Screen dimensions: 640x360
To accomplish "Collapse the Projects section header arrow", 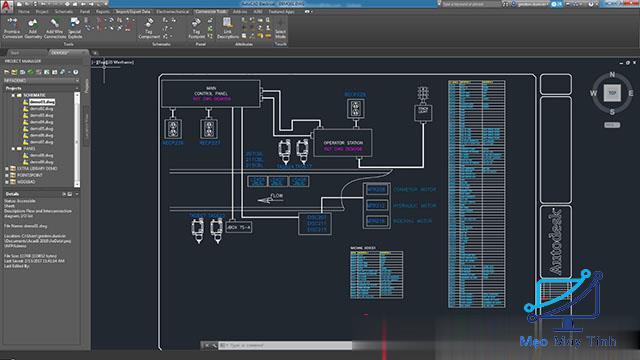I will point(77,88).
